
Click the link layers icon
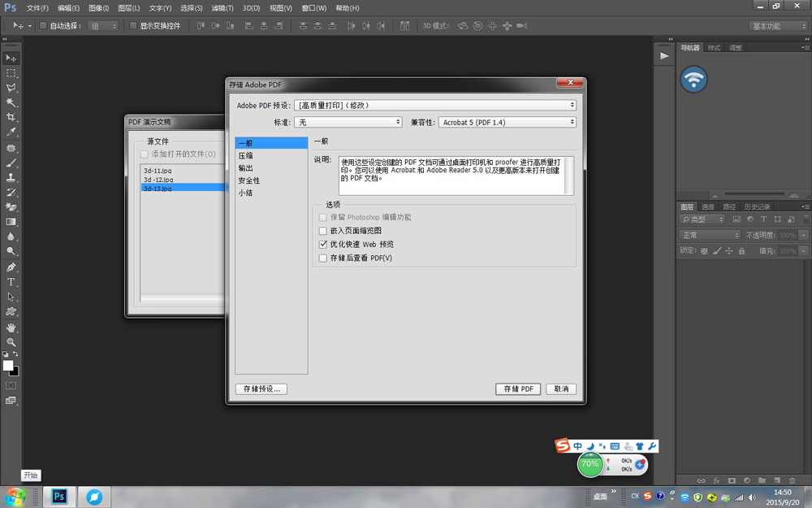pyautogui.click(x=702, y=480)
